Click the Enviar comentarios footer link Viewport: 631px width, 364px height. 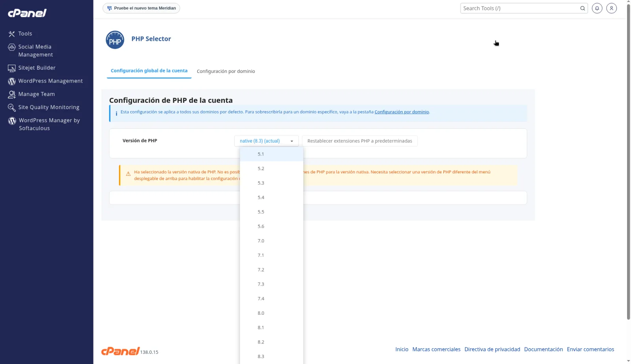click(590, 349)
